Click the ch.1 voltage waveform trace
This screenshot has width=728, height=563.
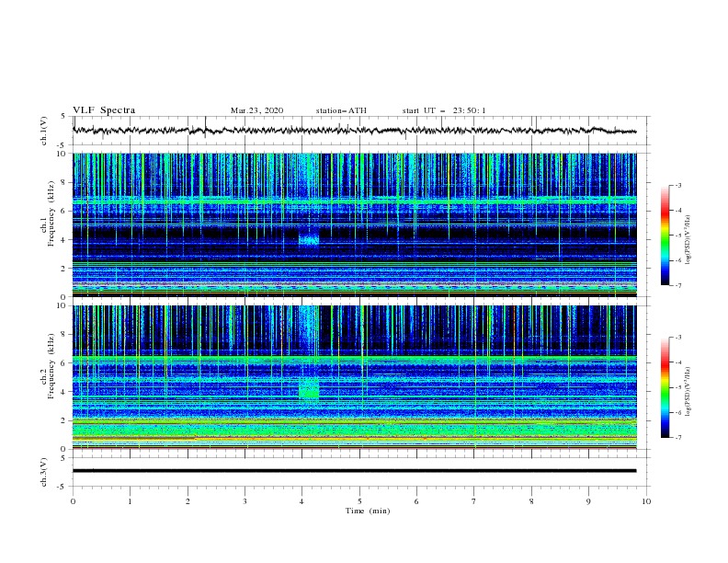point(354,131)
